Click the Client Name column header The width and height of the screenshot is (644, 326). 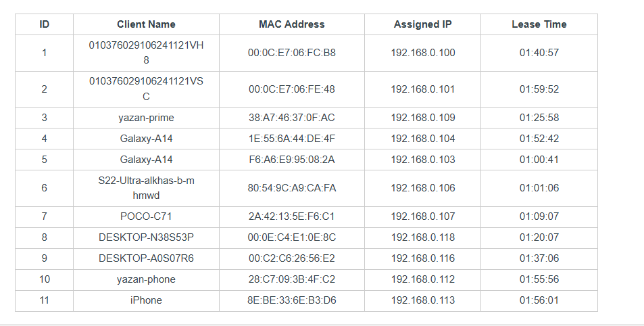(x=146, y=24)
